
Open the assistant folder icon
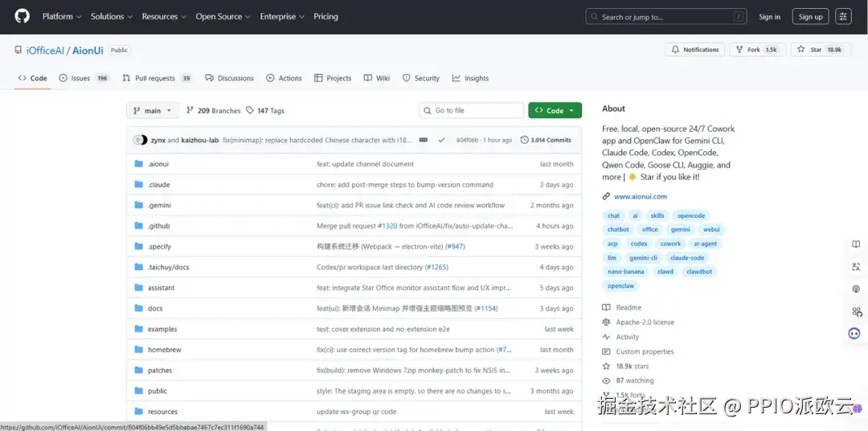point(138,288)
